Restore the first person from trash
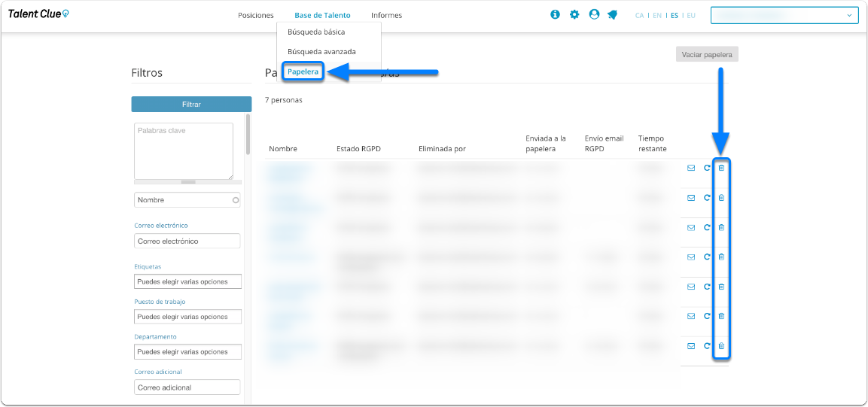Image resolution: width=868 pixels, height=407 pixels. pos(707,168)
